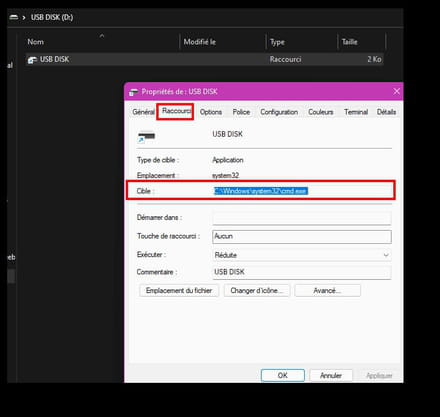The image size is (440, 417).
Task: Click the Emplacement du fichier button
Action: 179,291
